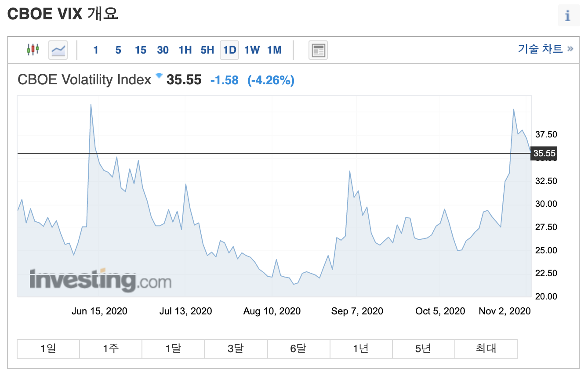Set the chart interval to 1 minute
Image resolution: width=588 pixels, height=375 pixels.
(x=96, y=50)
